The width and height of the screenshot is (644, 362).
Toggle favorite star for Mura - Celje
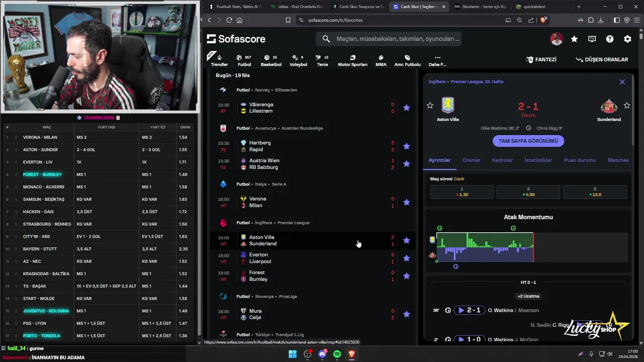point(407,314)
